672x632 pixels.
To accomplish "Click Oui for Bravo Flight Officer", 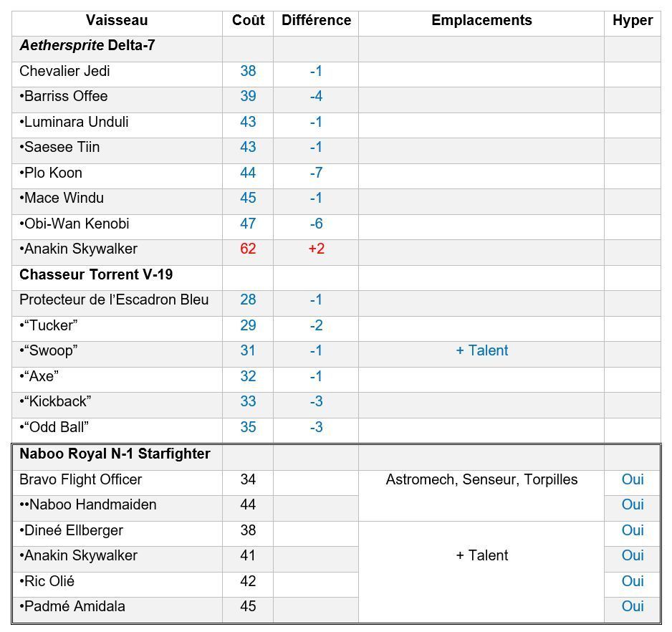I will coord(633,479).
